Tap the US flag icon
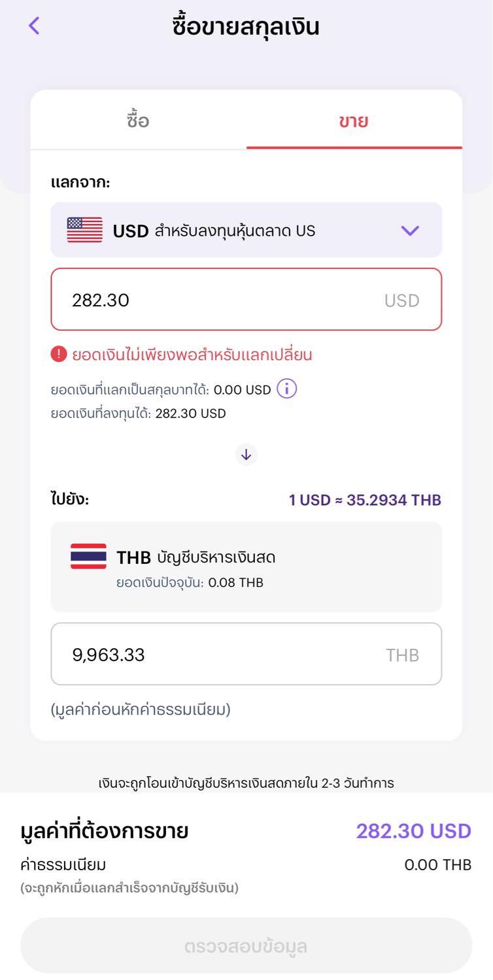Screen dimensions: 493x980 pos(85,230)
